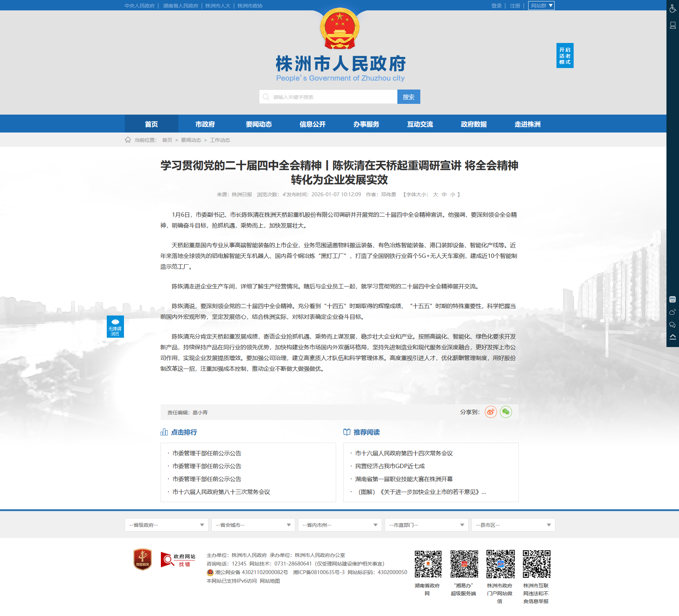Expand the 网站群 dropdown
The height and width of the screenshot is (616, 679).
(541, 6)
